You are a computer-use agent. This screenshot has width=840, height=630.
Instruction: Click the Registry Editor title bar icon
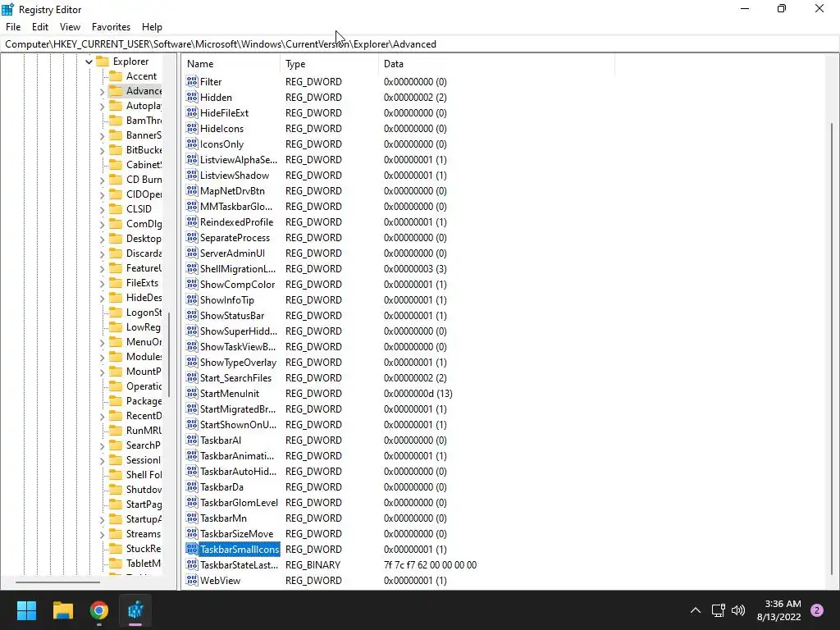tap(8, 9)
